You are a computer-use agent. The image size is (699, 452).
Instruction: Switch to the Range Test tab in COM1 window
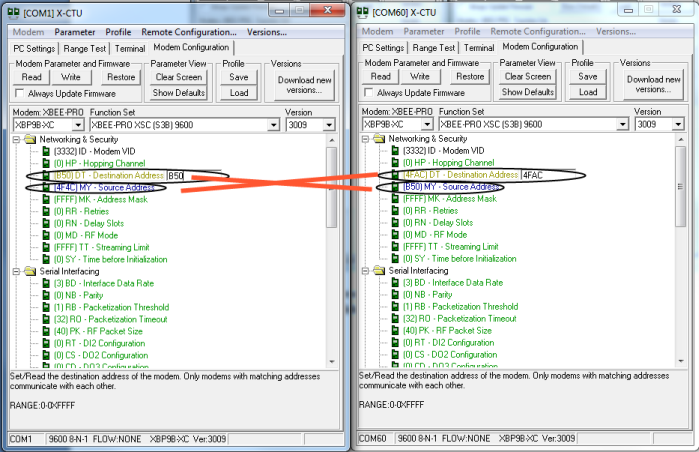[85, 47]
